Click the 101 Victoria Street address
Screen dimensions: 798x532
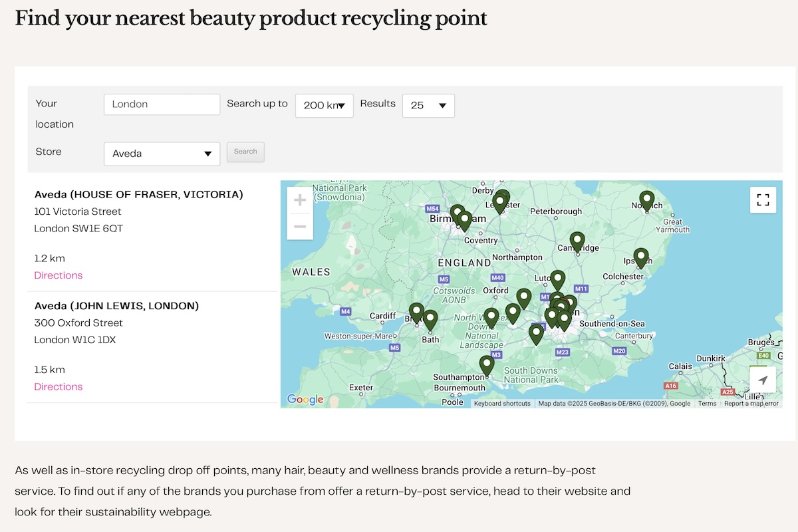(x=78, y=211)
